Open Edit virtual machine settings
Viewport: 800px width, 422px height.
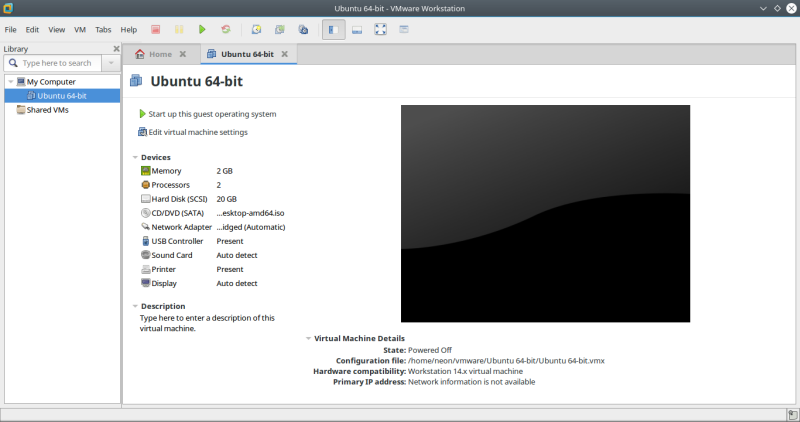pos(198,132)
